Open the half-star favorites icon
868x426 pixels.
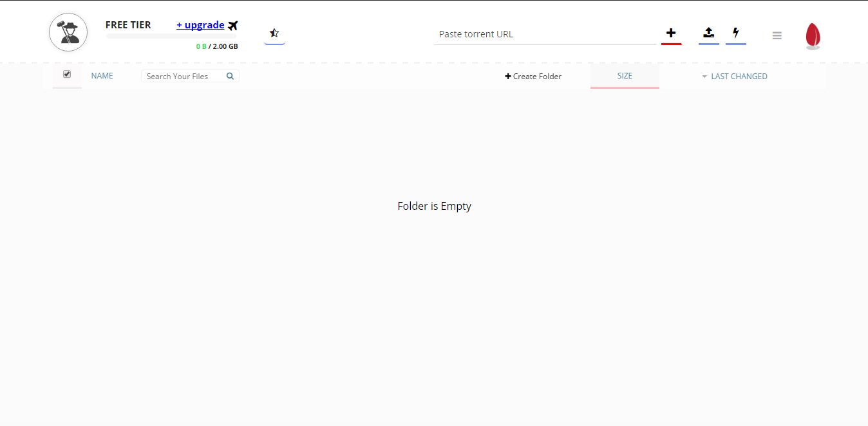[274, 33]
